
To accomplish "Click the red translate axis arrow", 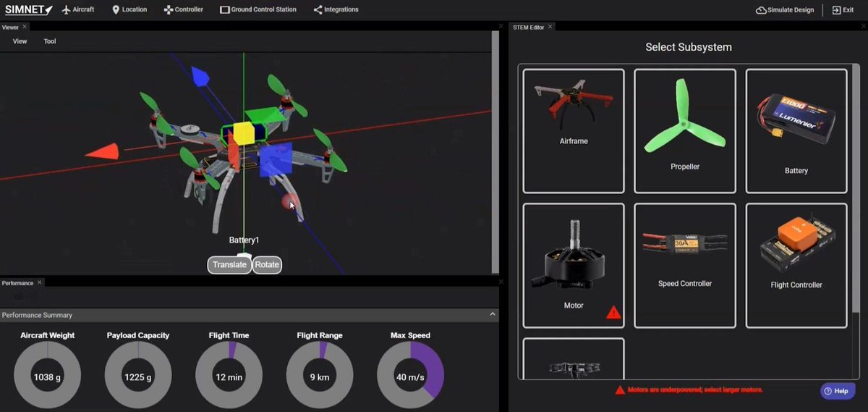I will [x=102, y=151].
